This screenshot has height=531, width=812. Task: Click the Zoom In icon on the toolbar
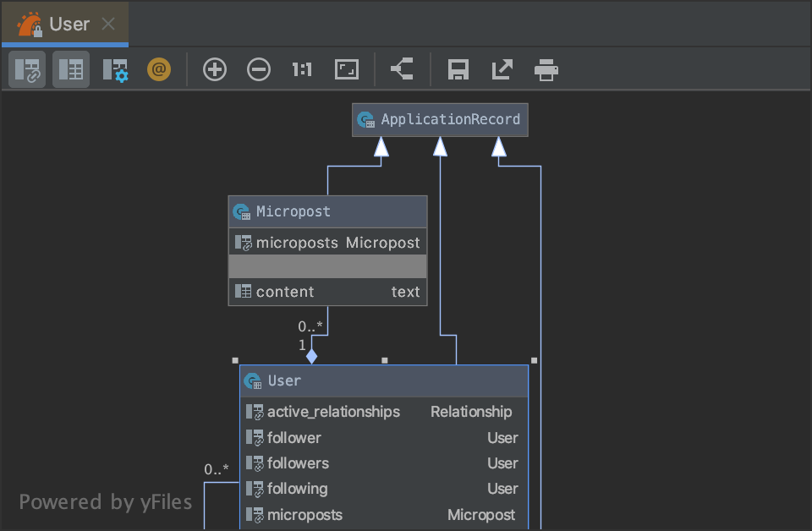[214, 69]
